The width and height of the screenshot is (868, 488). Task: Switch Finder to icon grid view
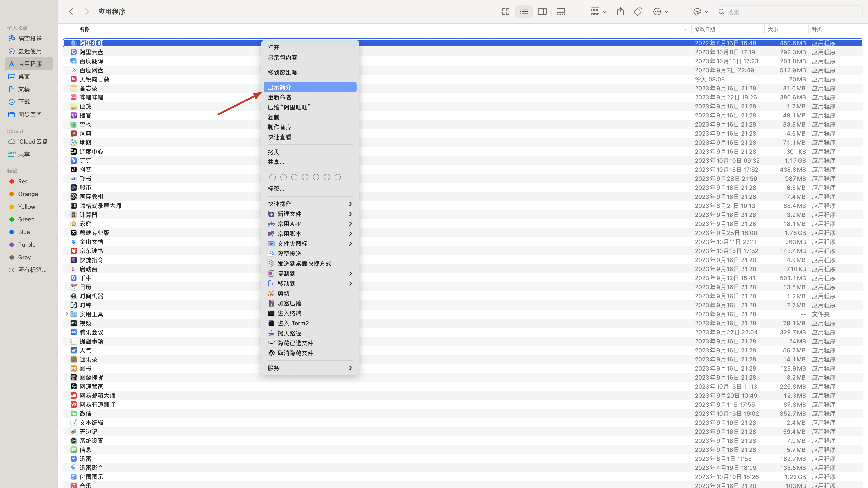tap(505, 12)
